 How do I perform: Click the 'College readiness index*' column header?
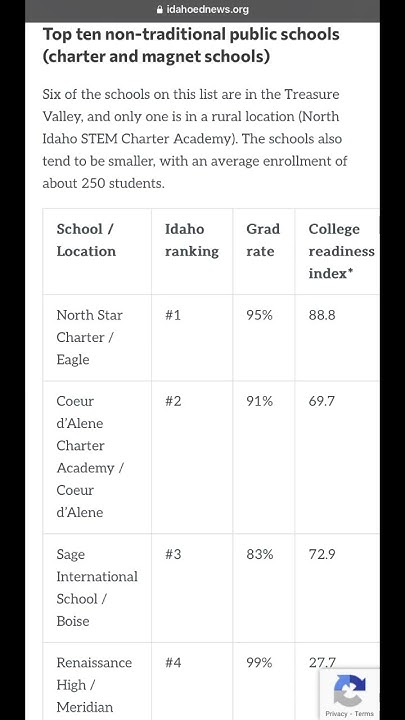[337, 251]
